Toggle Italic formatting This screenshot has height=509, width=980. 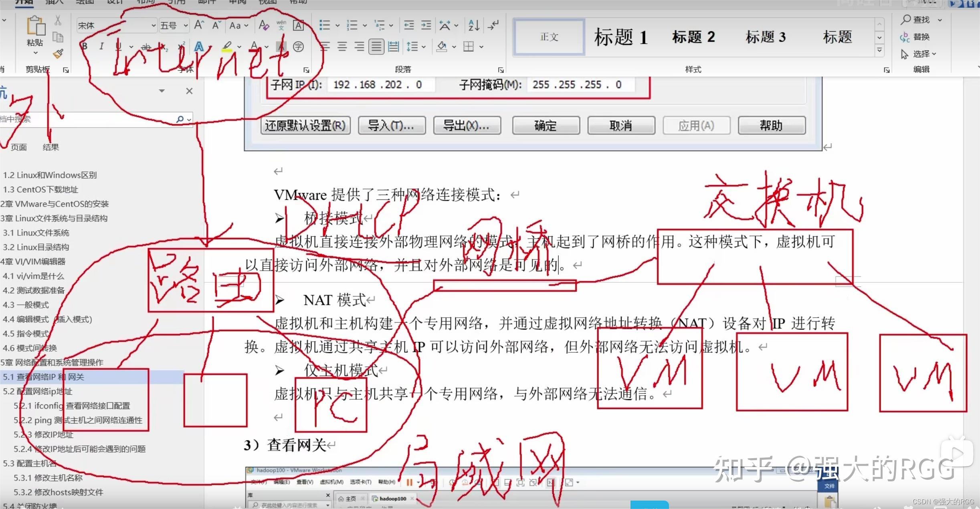tap(101, 46)
